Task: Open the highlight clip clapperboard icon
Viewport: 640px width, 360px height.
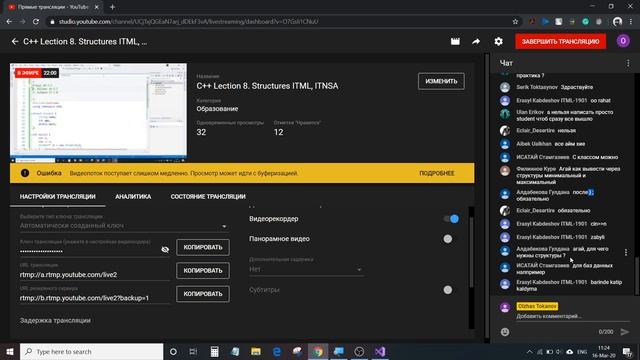Action: [x=455, y=41]
